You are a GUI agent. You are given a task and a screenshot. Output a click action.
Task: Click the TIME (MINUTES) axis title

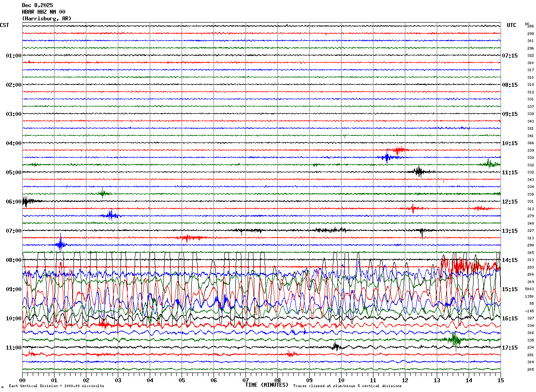tap(267, 385)
